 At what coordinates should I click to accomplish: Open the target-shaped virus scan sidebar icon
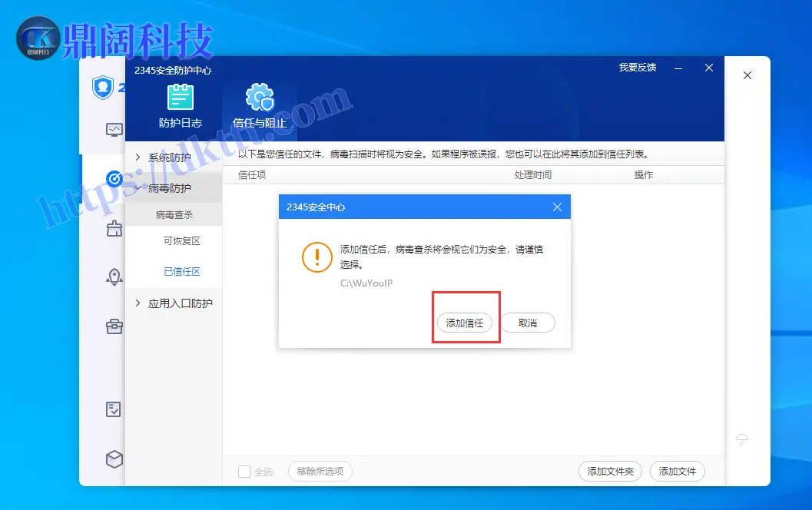tap(114, 179)
